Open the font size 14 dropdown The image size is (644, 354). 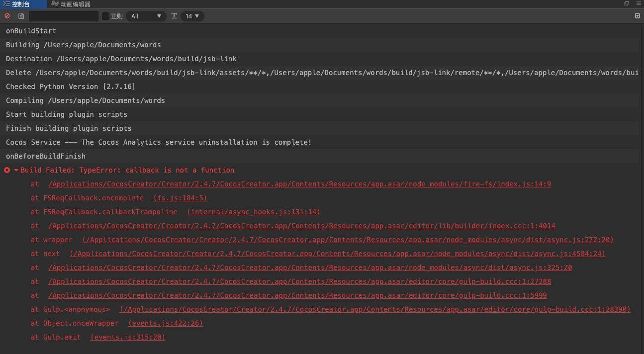point(192,16)
